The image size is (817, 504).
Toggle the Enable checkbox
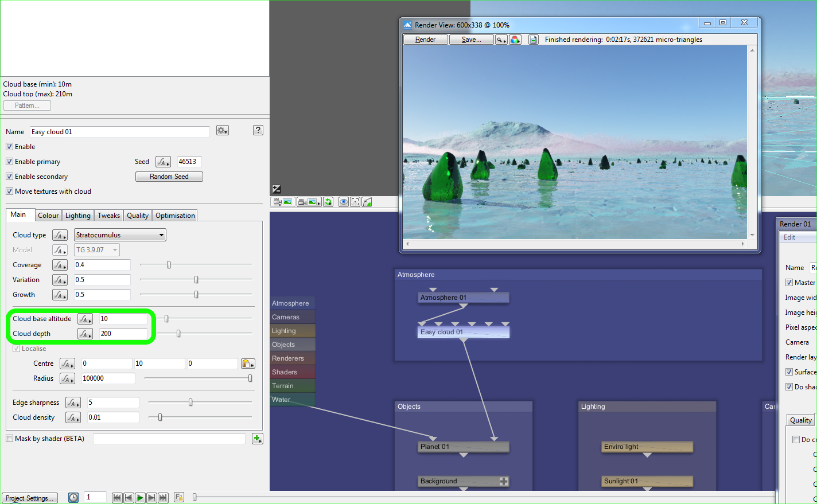tap(9, 147)
